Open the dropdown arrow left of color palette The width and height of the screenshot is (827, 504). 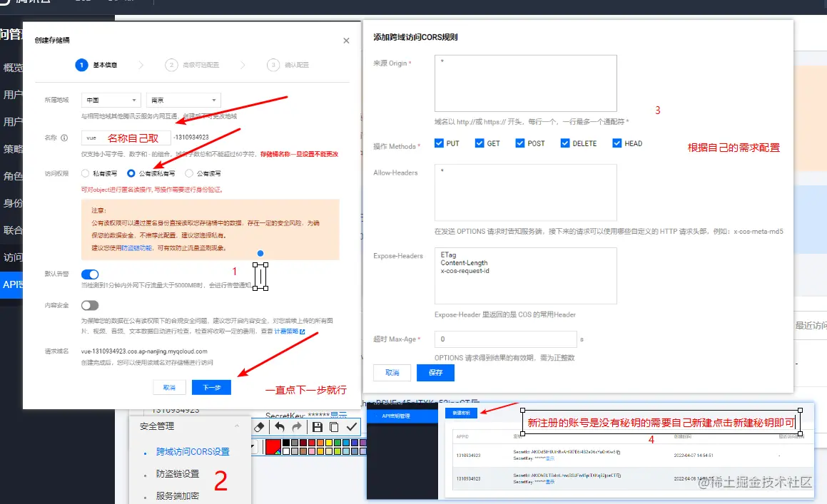point(253,446)
